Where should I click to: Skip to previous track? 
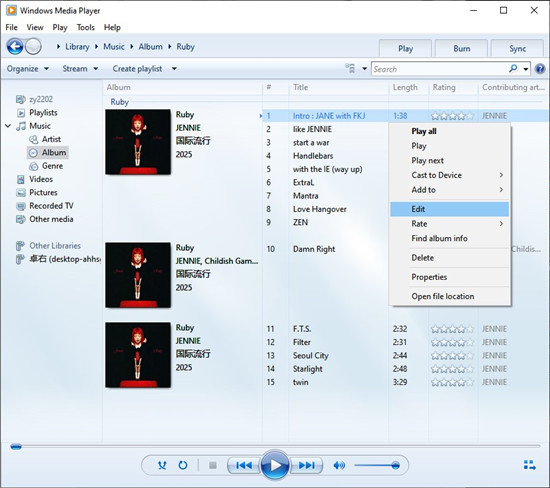(x=244, y=465)
